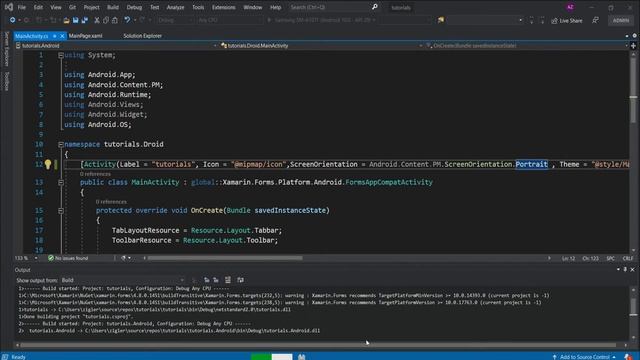
Task: Open the View menu
Action: 56,7
